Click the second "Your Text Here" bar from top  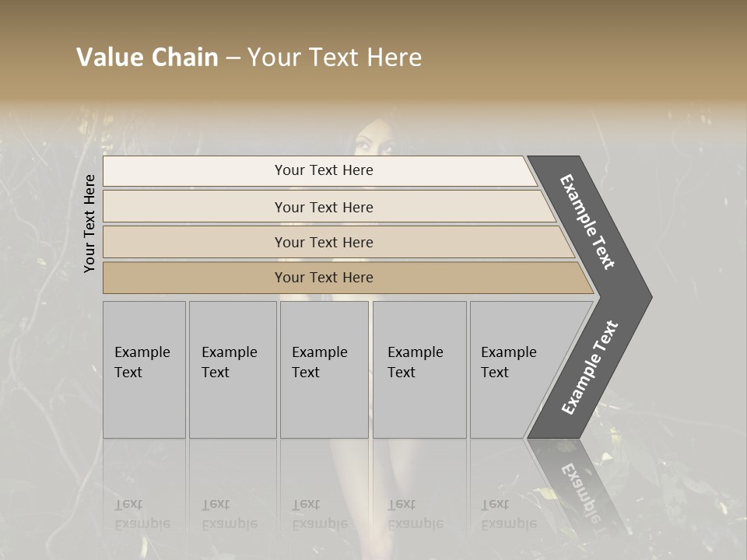click(x=324, y=207)
